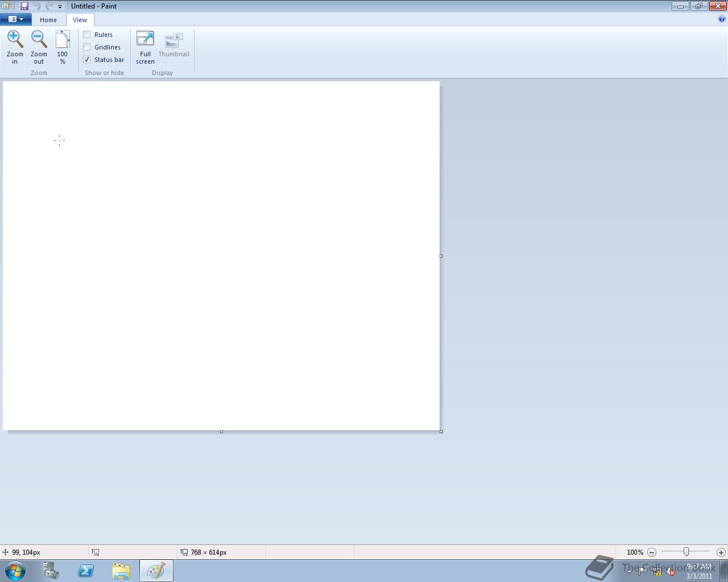The image size is (728, 582).
Task: Open the blue Paint file menu button
Action: (x=16, y=19)
